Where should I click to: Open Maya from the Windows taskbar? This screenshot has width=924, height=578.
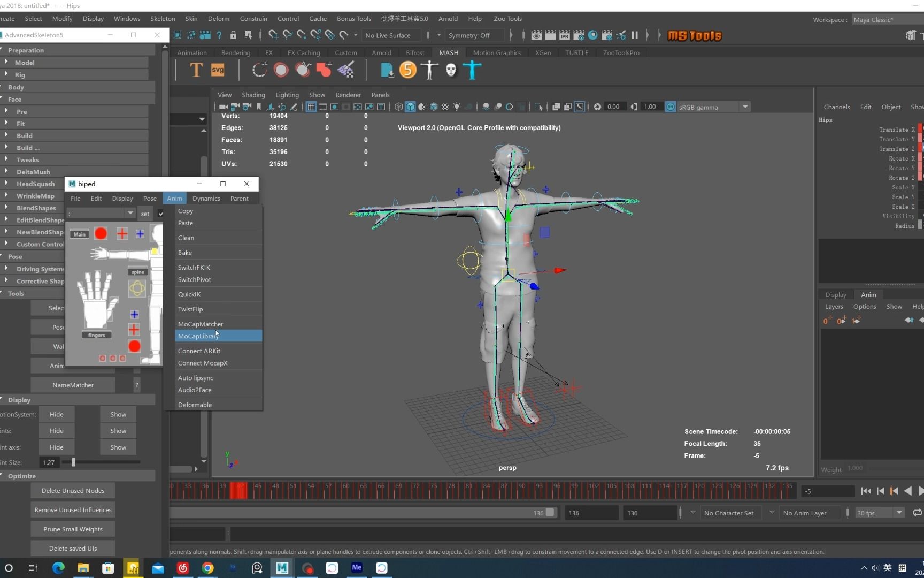(282, 568)
